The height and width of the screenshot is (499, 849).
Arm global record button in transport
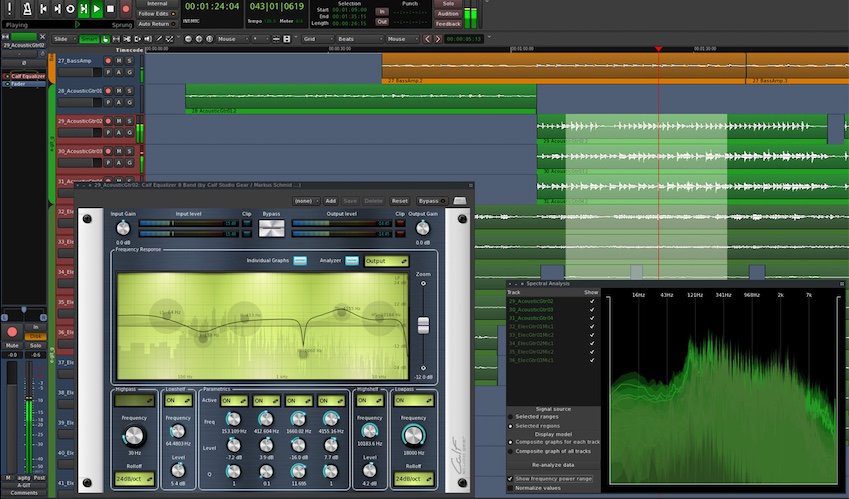(x=126, y=9)
